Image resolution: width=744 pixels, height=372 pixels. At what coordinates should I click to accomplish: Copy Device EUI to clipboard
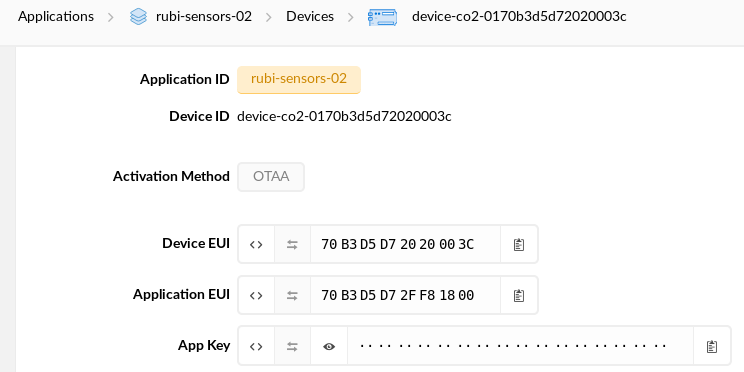point(519,244)
